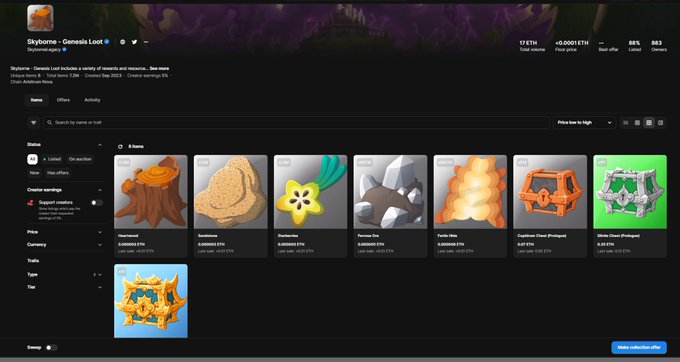The image size is (680, 362).
Task: Select the Listed status filter
Action: click(52, 159)
